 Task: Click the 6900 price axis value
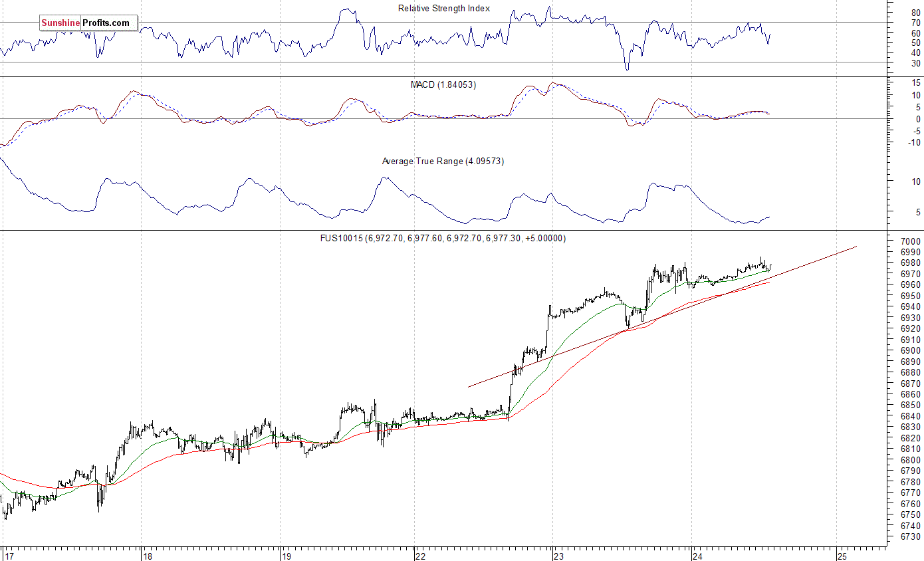pos(910,350)
